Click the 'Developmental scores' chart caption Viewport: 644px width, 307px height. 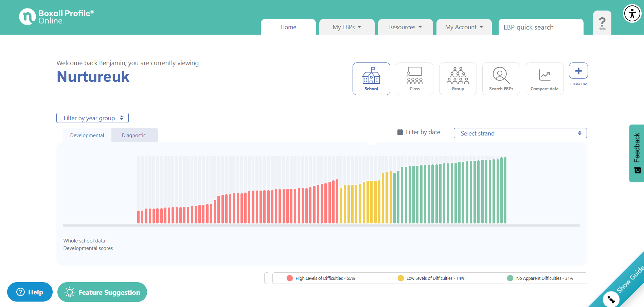[x=88, y=248]
